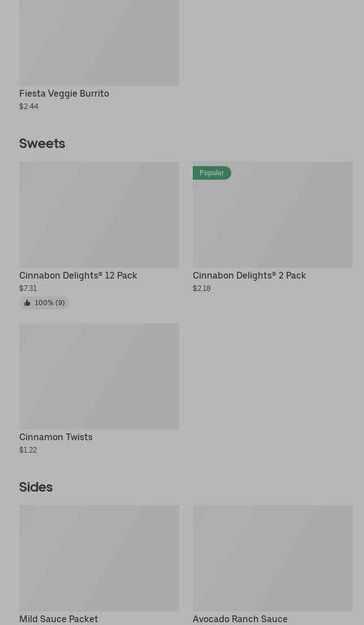Screen dimensions: 364x625
Task: Open the Fiesta Veggie Burrito photo
Action: tap(99, 42)
